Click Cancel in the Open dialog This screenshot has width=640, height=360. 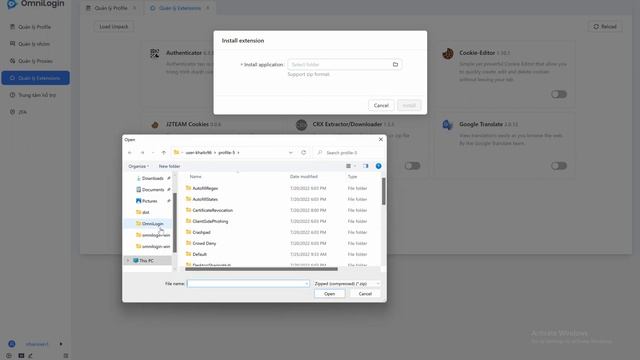click(x=365, y=294)
